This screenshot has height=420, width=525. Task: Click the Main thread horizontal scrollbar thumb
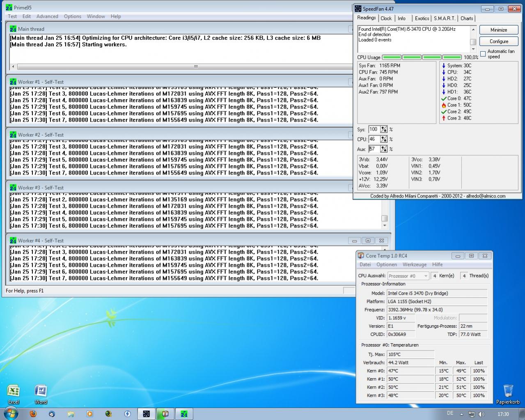tap(196, 67)
